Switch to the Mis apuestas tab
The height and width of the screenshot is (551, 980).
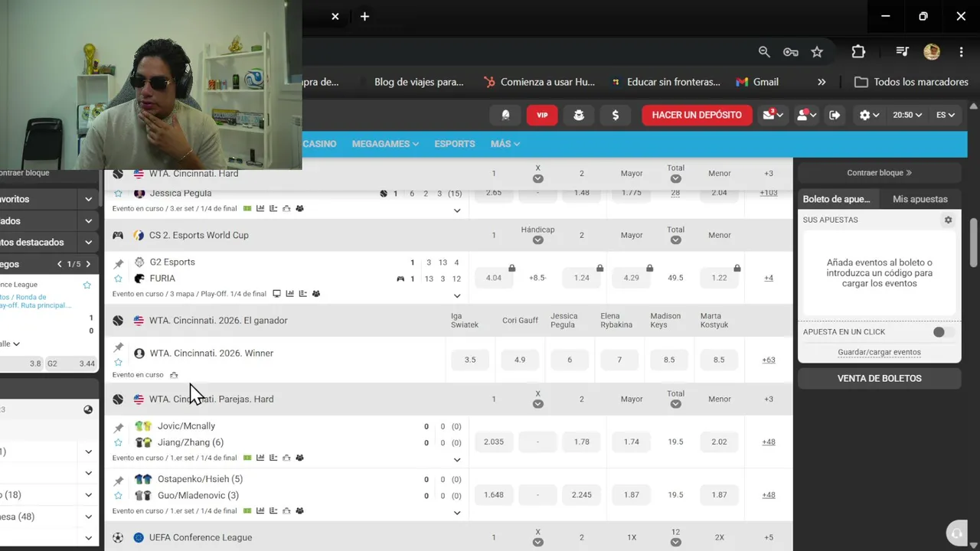[920, 199]
